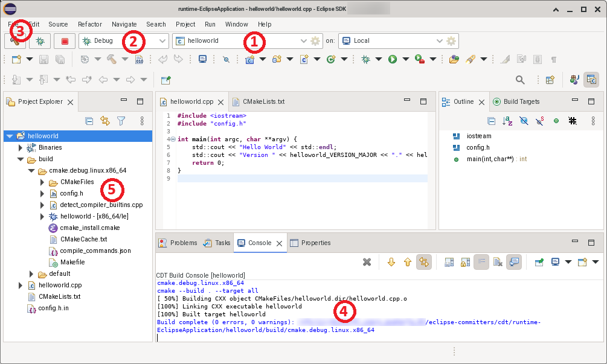Screen dimensions: 607x364
Task: Open Source menu
Action: click(x=58, y=24)
